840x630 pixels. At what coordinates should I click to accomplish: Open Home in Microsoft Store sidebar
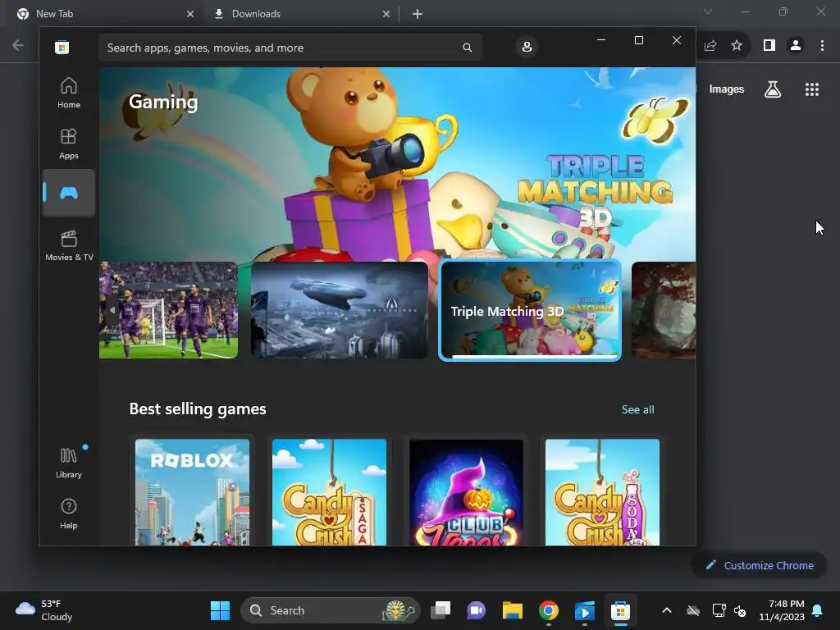[69, 93]
